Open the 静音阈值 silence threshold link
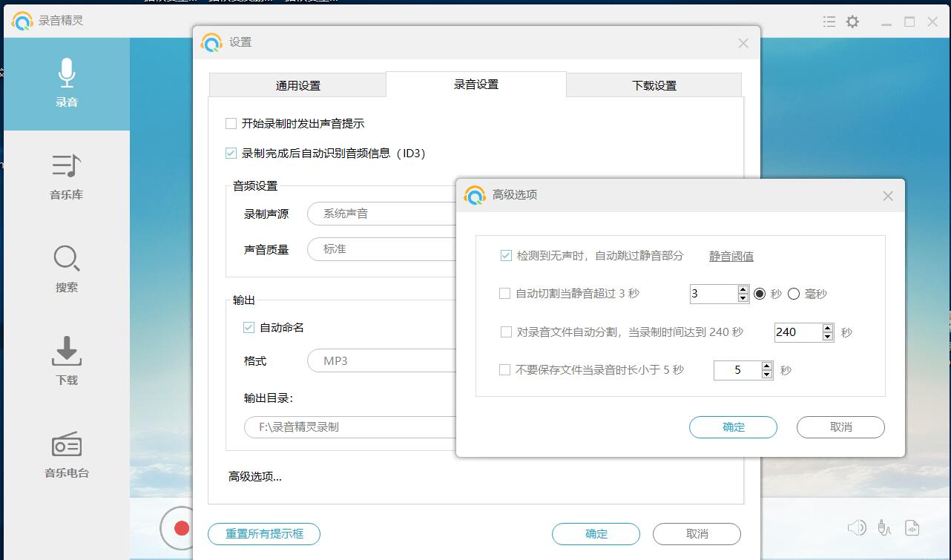 point(730,254)
